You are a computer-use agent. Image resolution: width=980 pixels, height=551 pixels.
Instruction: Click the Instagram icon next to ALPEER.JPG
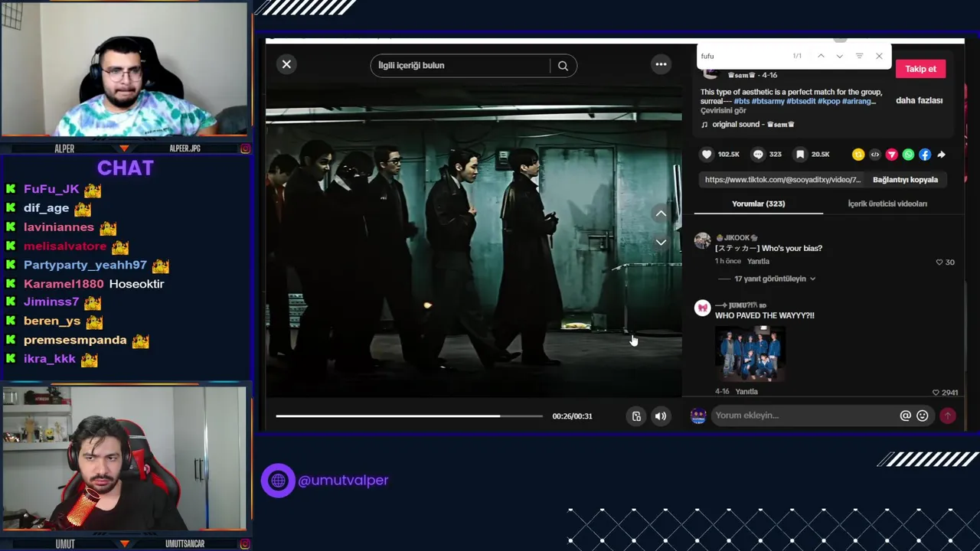245,148
